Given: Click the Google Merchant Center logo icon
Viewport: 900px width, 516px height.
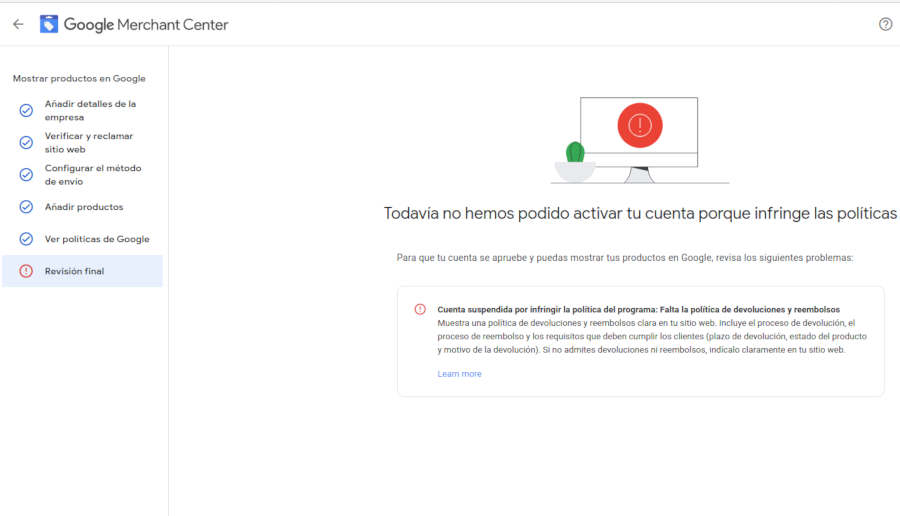Looking at the screenshot, I should coord(49,24).
